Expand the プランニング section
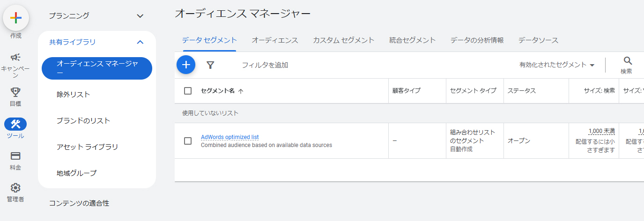Viewport: 644px width, 221px height. point(140,16)
